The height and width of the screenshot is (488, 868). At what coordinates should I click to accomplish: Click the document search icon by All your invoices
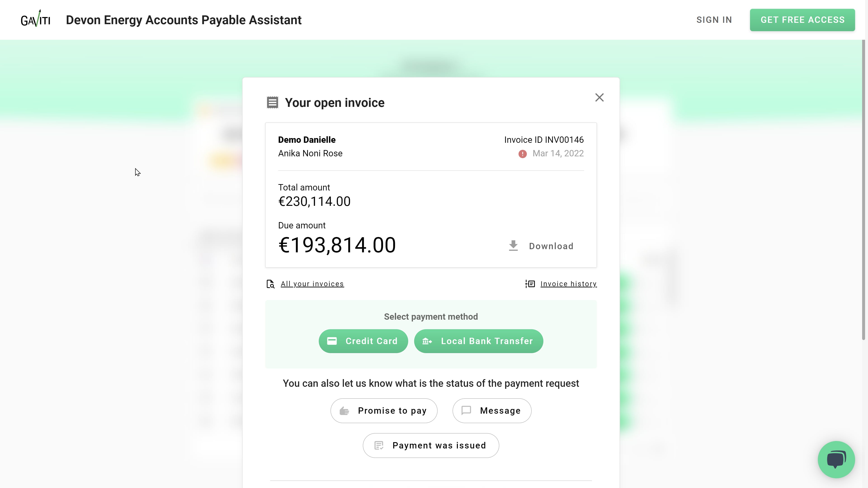[x=270, y=284]
